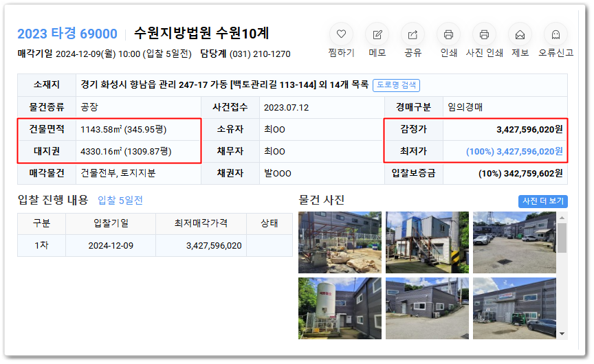Click the 상태 column header
594x364 pixels.
click(x=269, y=224)
